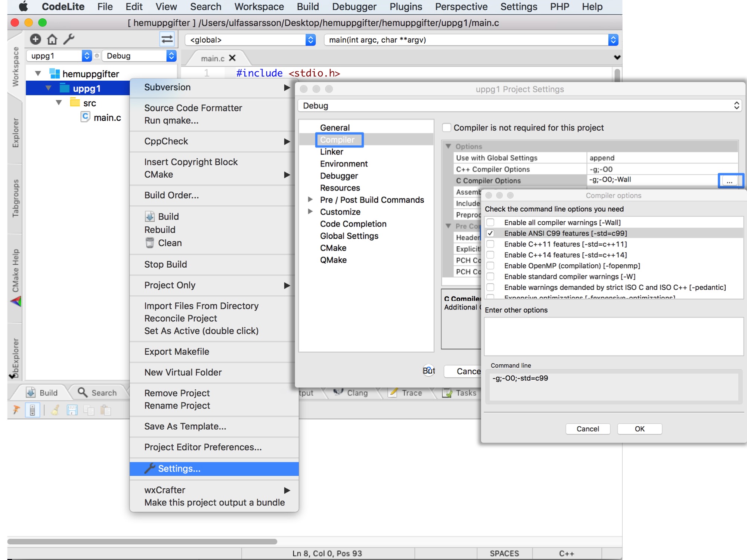The height and width of the screenshot is (560, 747).
Task: Collapse the hemuppgifter workspace tree node
Action: pos(38,73)
